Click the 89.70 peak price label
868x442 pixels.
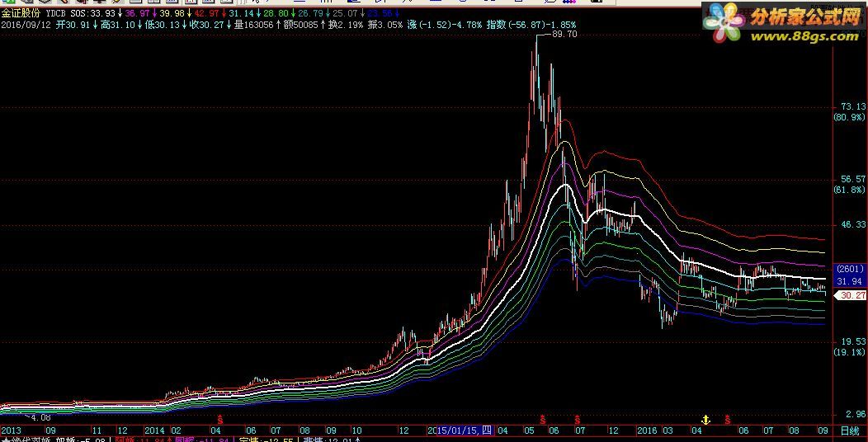coord(564,34)
